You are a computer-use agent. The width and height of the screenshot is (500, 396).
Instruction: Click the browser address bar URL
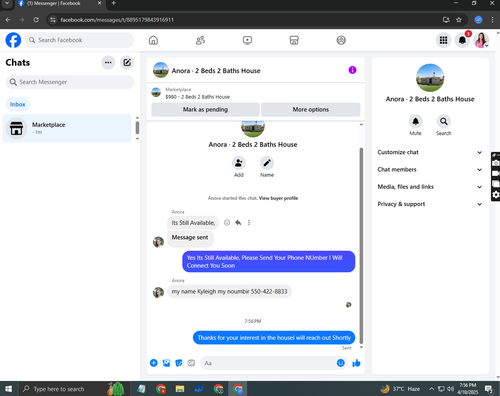(x=117, y=20)
